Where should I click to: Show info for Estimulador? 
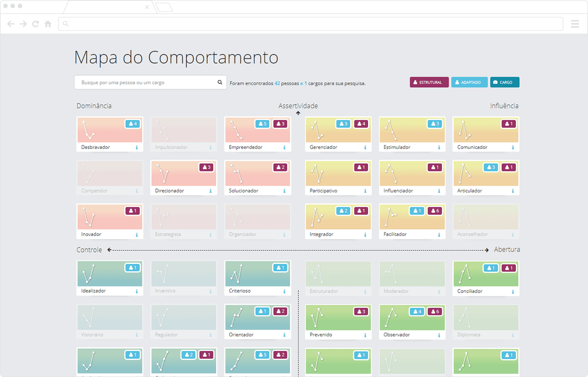coord(439,147)
